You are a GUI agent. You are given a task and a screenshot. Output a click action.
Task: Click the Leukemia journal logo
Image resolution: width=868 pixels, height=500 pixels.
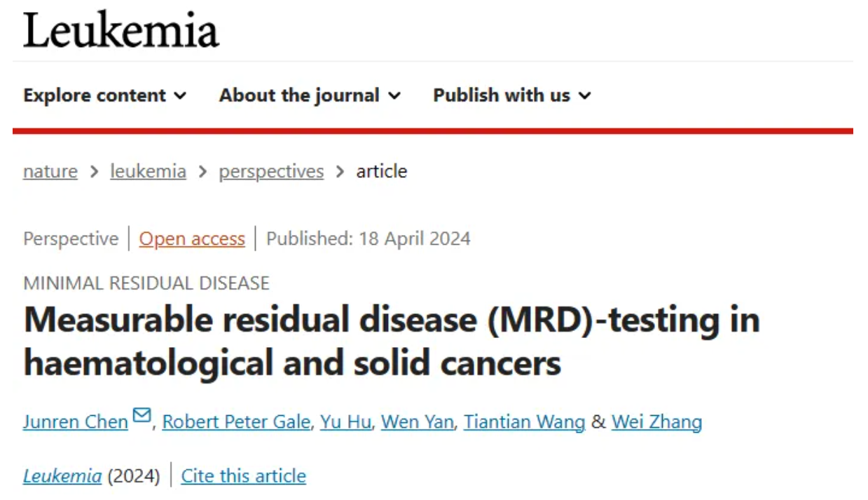pos(121,32)
